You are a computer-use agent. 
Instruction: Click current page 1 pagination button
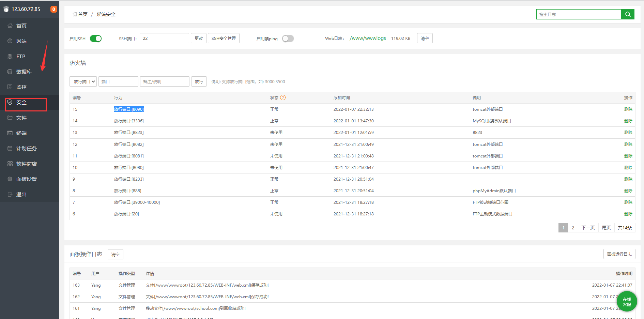pyautogui.click(x=563, y=228)
